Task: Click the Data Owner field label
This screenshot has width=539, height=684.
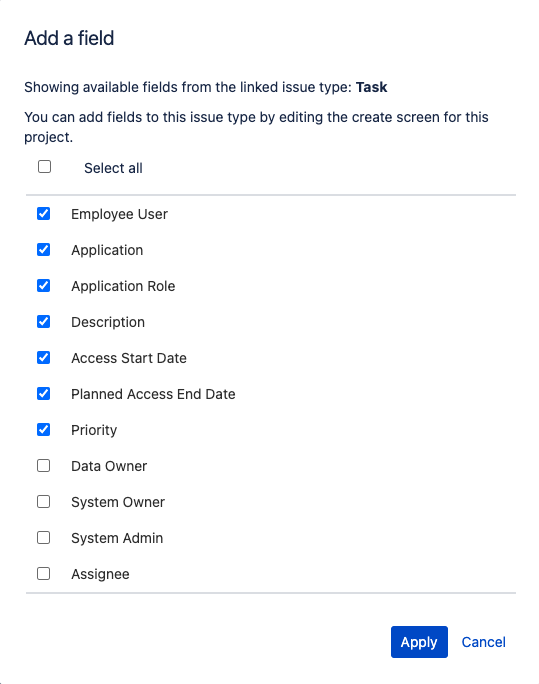Action: pyautogui.click(x=109, y=466)
